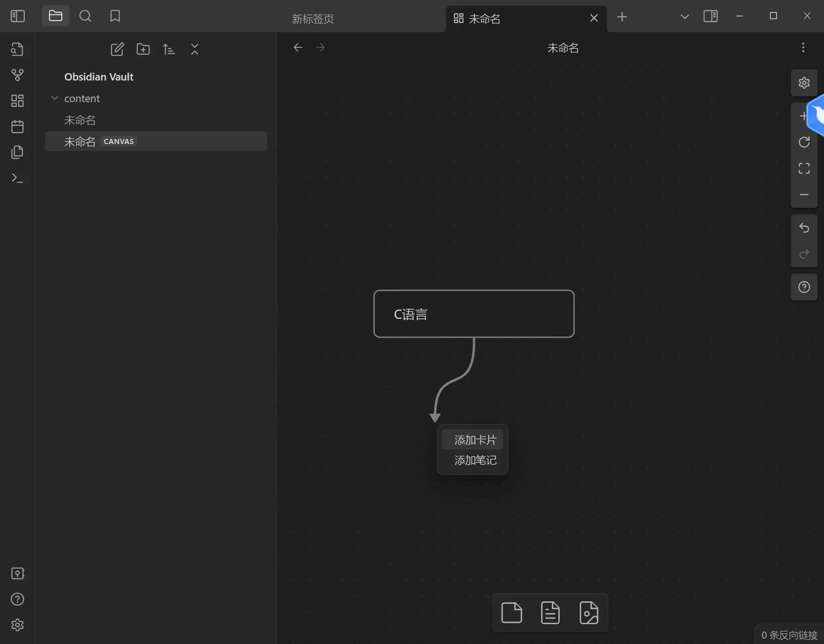Open Obsidian settings gear

point(17,625)
